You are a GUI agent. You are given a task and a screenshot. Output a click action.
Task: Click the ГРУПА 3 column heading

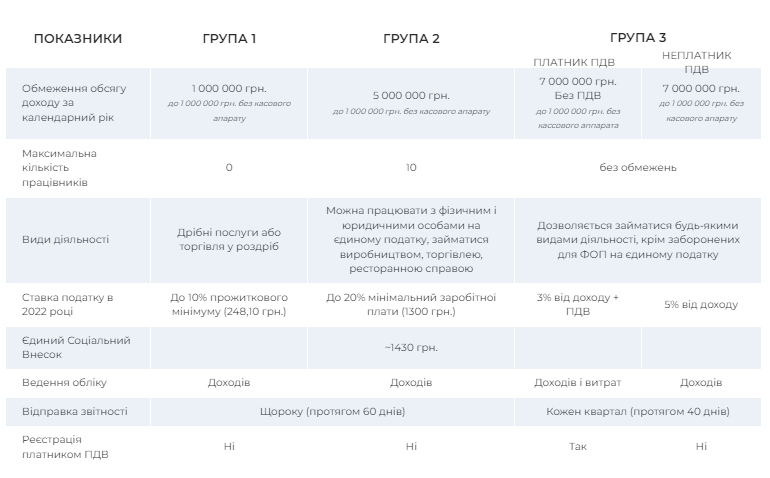[638, 37]
